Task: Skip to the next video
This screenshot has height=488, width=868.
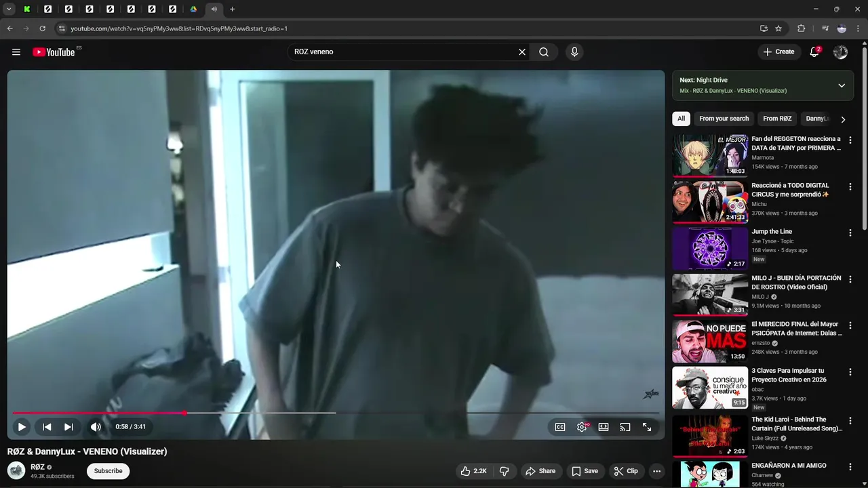Action: tap(68, 427)
